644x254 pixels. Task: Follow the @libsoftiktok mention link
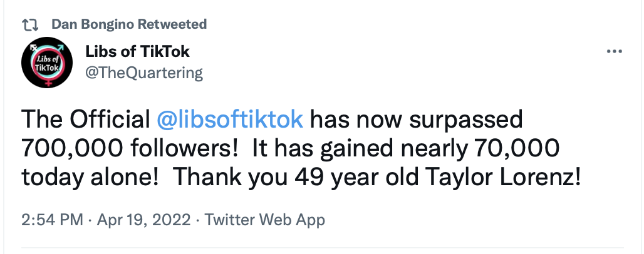pos(230,120)
